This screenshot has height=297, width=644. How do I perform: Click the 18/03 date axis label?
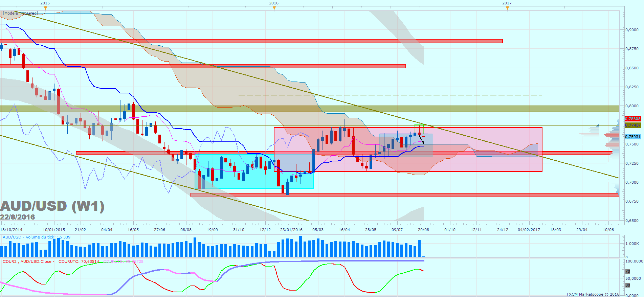[x=555, y=230]
